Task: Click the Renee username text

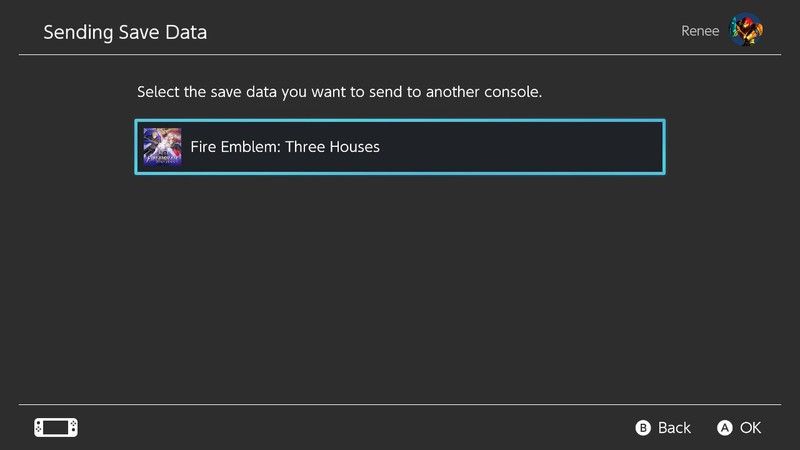Action: pyautogui.click(x=698, y=31)
